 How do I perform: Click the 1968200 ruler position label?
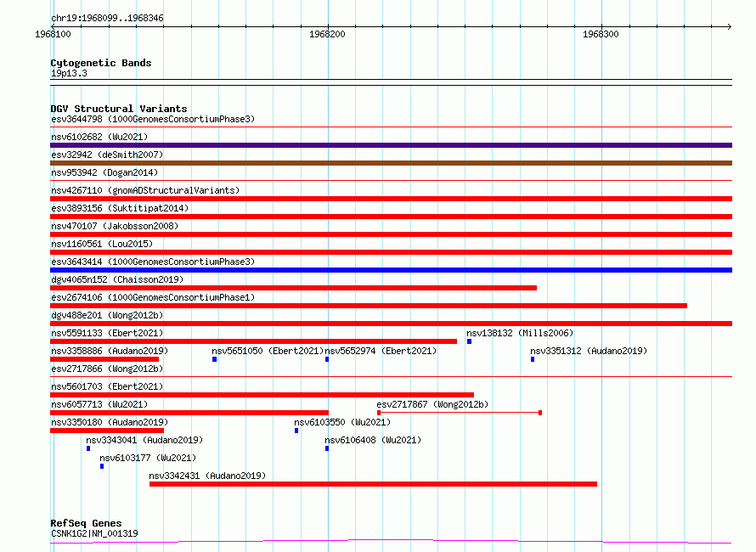click(327, 34)
